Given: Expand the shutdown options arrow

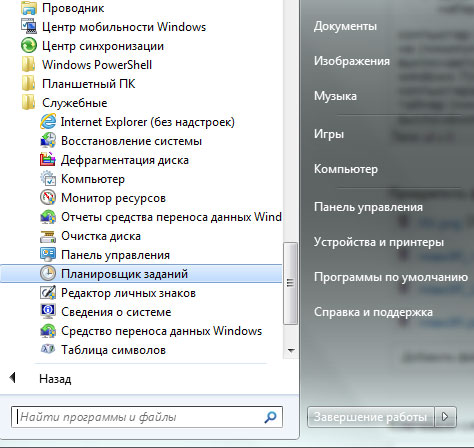Looking at the screenshot, I should pyautogui.click(x=445, y=417).
